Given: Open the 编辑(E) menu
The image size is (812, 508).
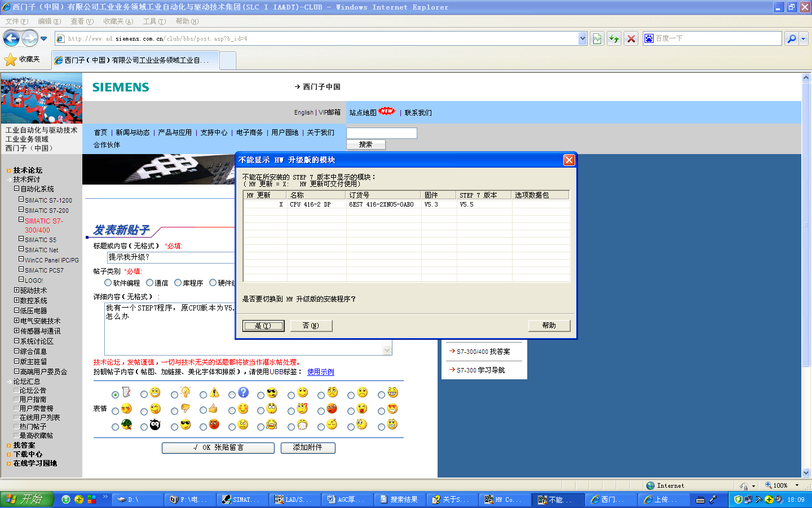Looking at the screenshot, I should 50,21.
